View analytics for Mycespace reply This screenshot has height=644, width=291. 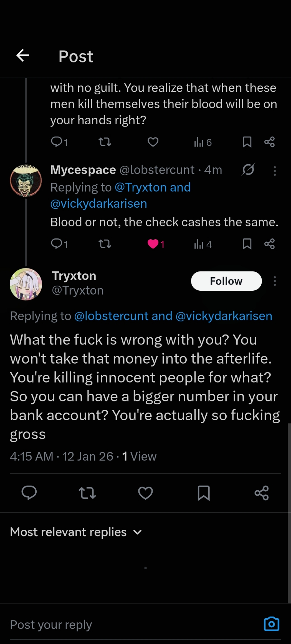(x=203, y=244)
